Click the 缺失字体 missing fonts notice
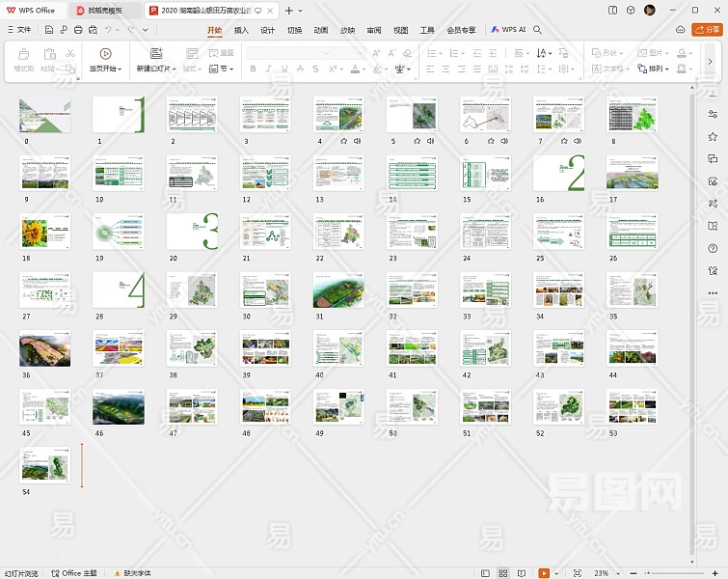The image size is (728, 579). (x=137, y=573)
